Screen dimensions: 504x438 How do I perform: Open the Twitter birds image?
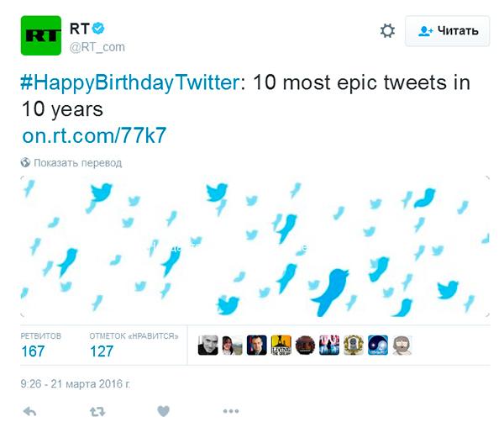tap(255, 247)
